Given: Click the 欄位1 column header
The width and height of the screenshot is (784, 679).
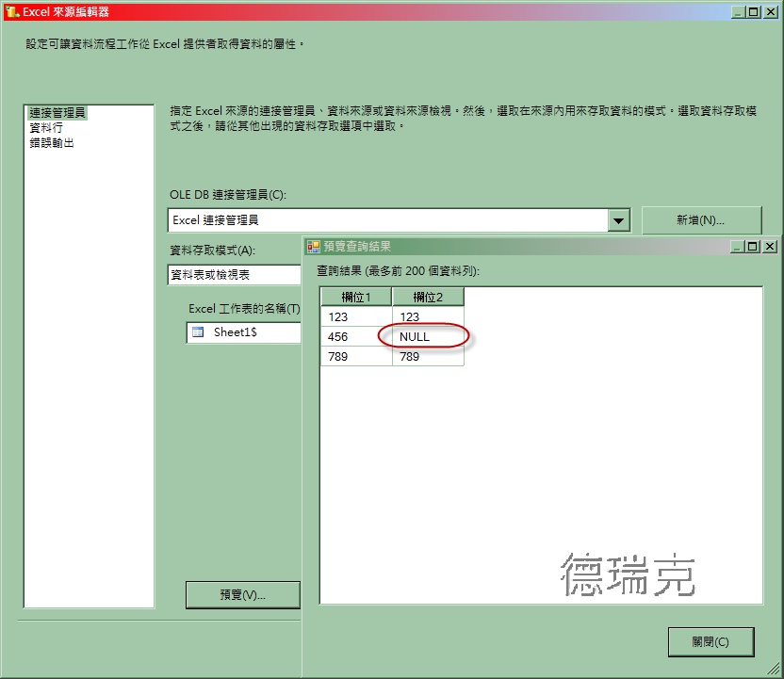Looking at the screenshot, I should 356,297.
